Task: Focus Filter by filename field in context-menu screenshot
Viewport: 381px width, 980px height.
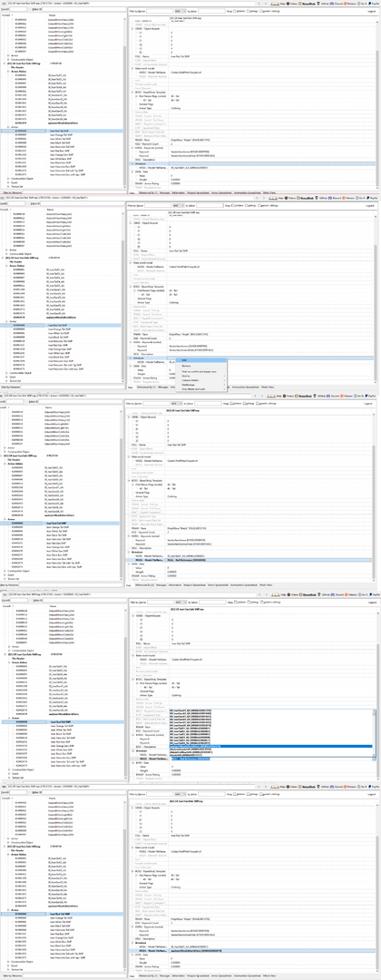Action: [73, 387]
